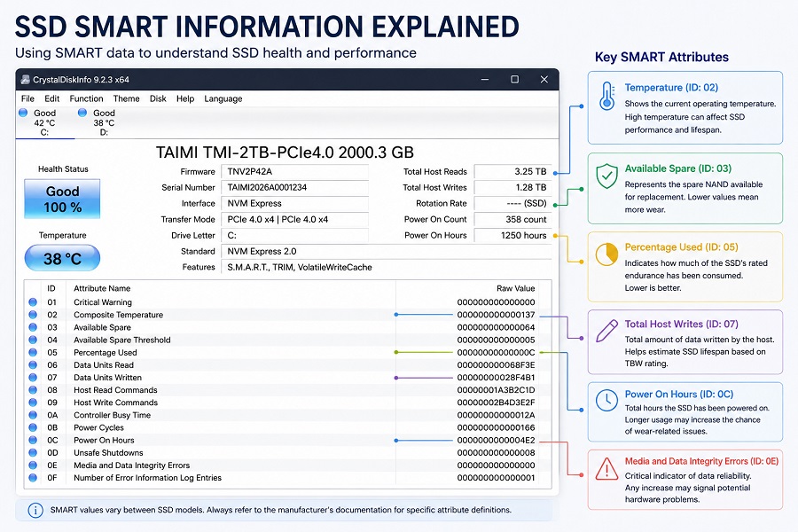Select the Percentage Used attribute name in table
798x532 pixels.
(x=106, y=352)
